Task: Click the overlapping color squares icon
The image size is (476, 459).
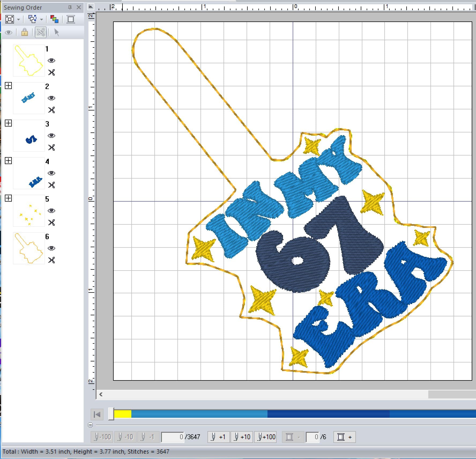Action: click(54, 19)
